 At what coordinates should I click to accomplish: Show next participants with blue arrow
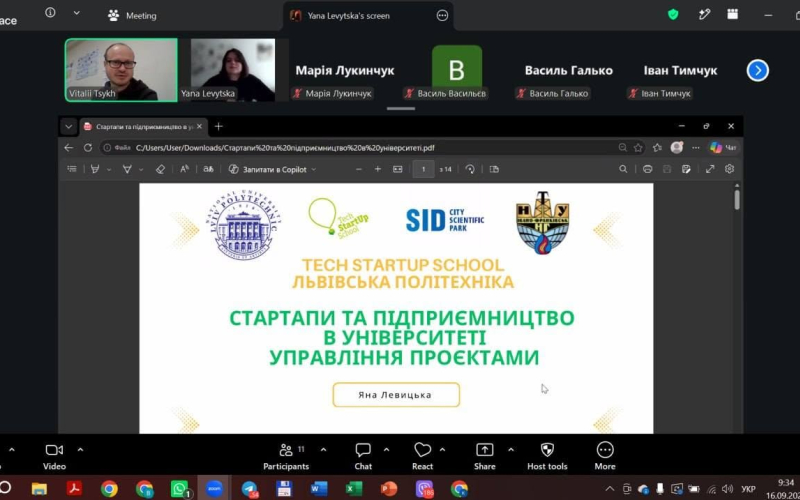pos(758,70)
